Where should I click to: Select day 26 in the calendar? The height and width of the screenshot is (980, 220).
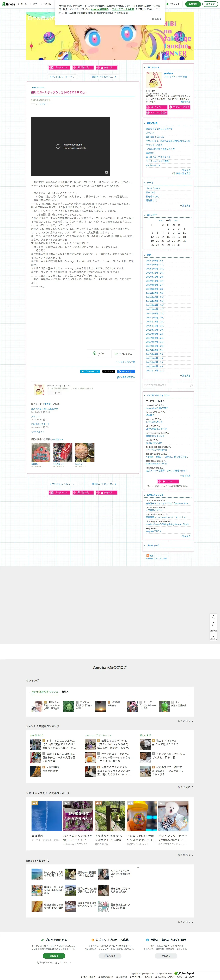click(x=152, y=245)
